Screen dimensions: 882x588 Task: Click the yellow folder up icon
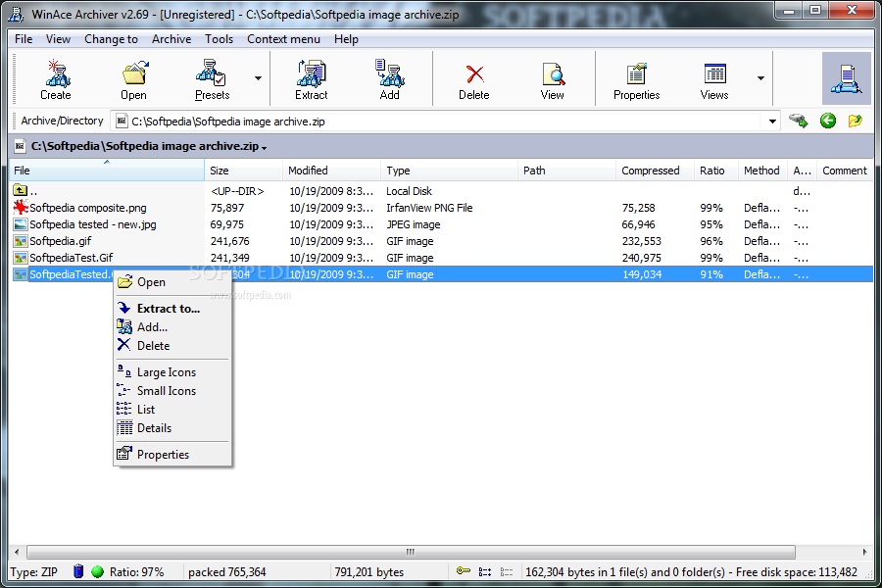point(855,121)
